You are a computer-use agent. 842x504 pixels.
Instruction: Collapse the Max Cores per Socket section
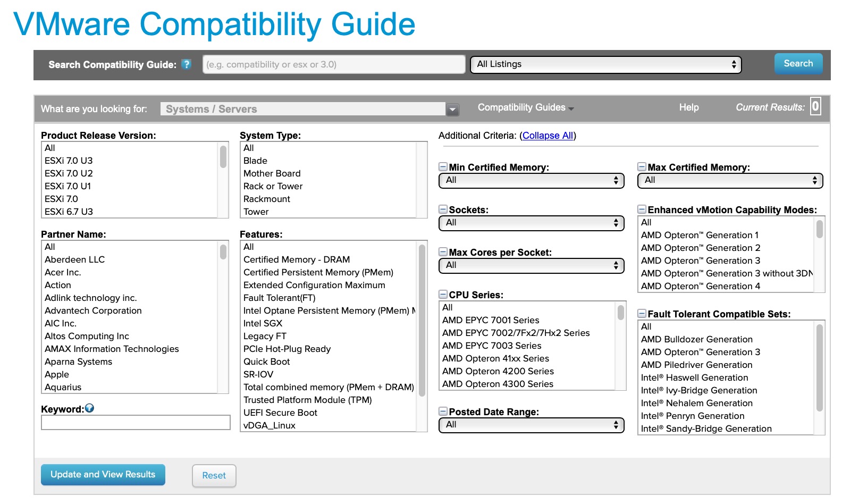443,251
